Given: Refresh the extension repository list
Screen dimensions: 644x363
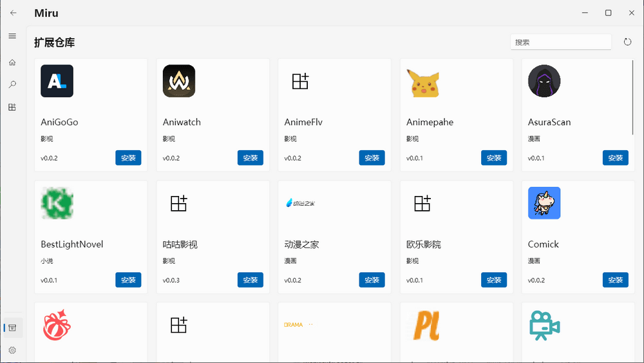Looking at the screenshot, I should pos(627,42).
